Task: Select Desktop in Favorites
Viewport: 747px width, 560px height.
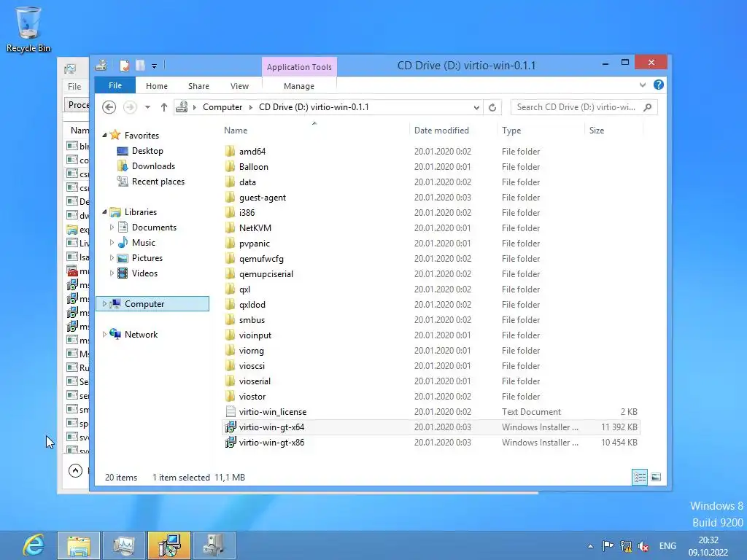Action: (147, 150)
